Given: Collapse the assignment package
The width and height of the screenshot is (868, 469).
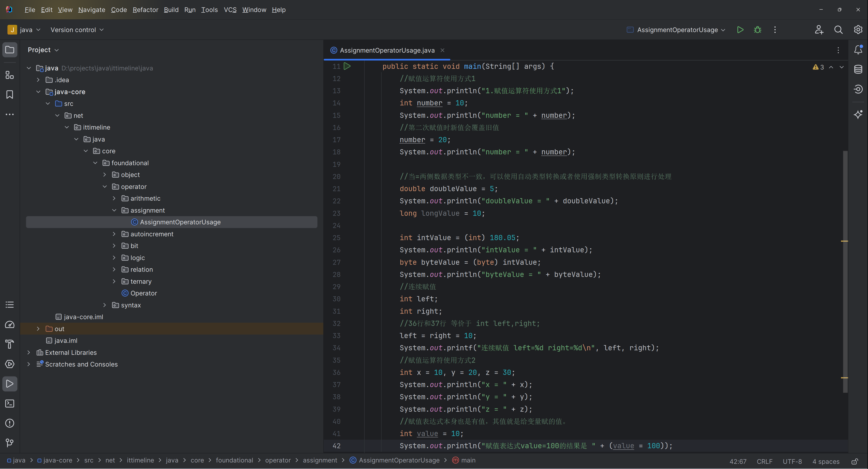Looking at the screenshot, I should pyautogui.click(x=114, y=210).
